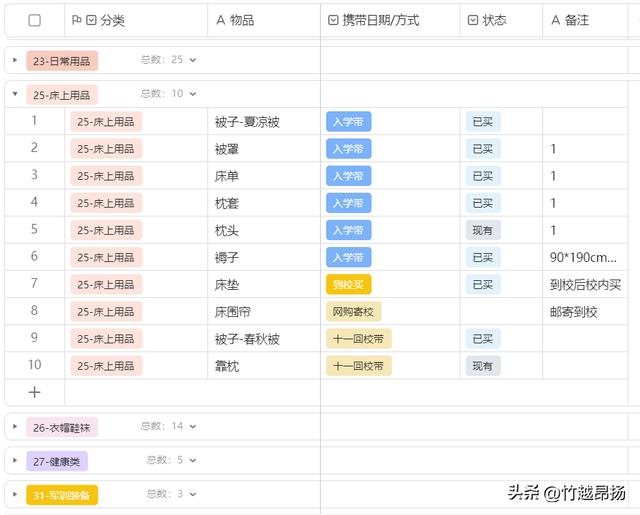Click row number 10 of 靠枕
This screenshot has height=515, width=640.
click(x=34, y=365)
